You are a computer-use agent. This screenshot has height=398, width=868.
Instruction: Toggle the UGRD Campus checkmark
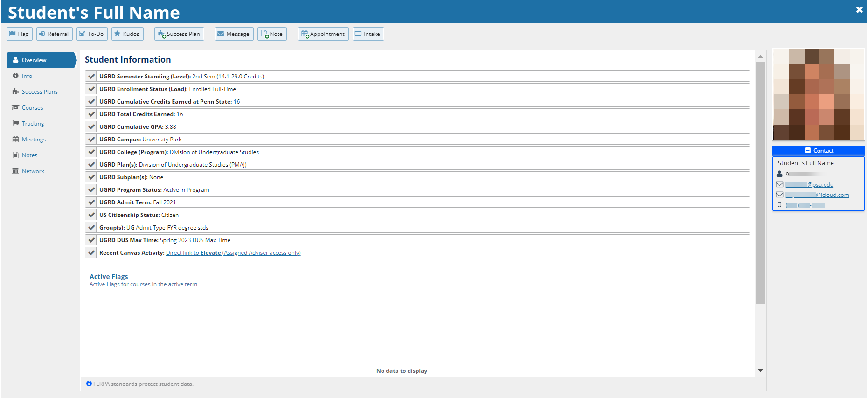coord(91,140)
